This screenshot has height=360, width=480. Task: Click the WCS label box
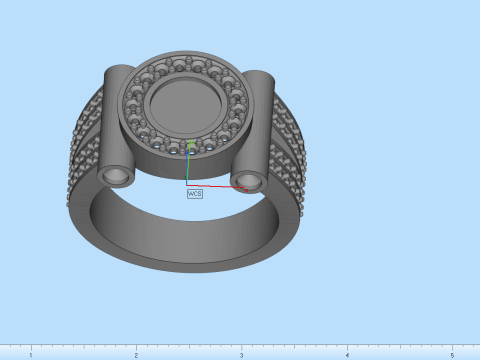[195, 194]
